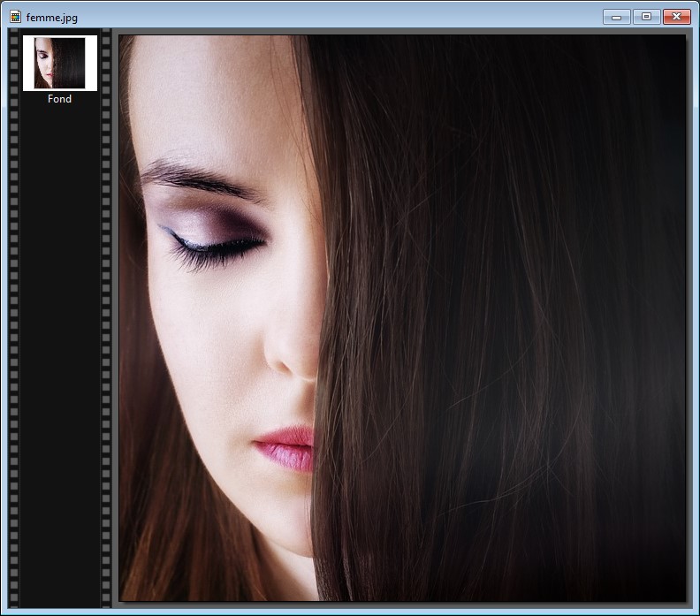Click the left film perforation strip
This screenshot has width=700, height=616.
(13, 354)
